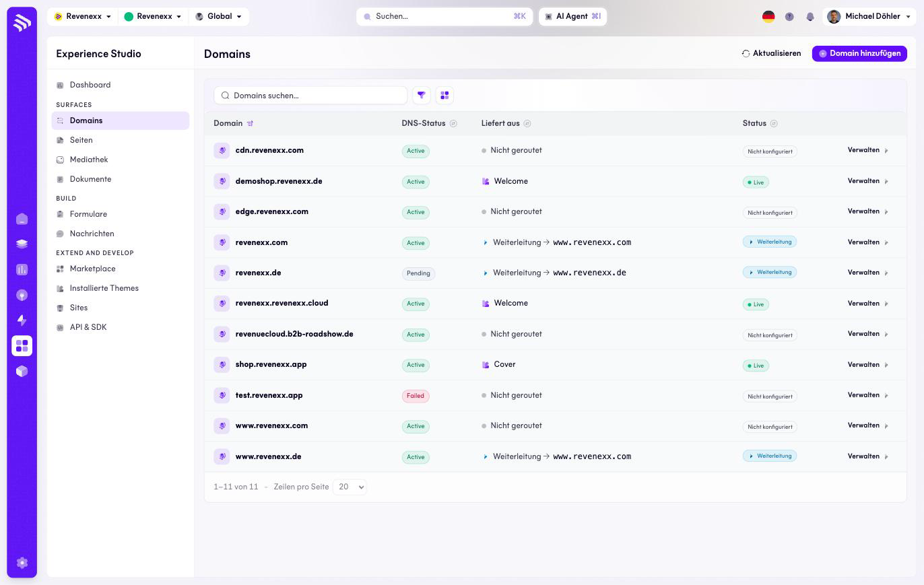Click the Domain hinzufügen button
Viewport: 924px width, 585px height.
pos(859,54)
